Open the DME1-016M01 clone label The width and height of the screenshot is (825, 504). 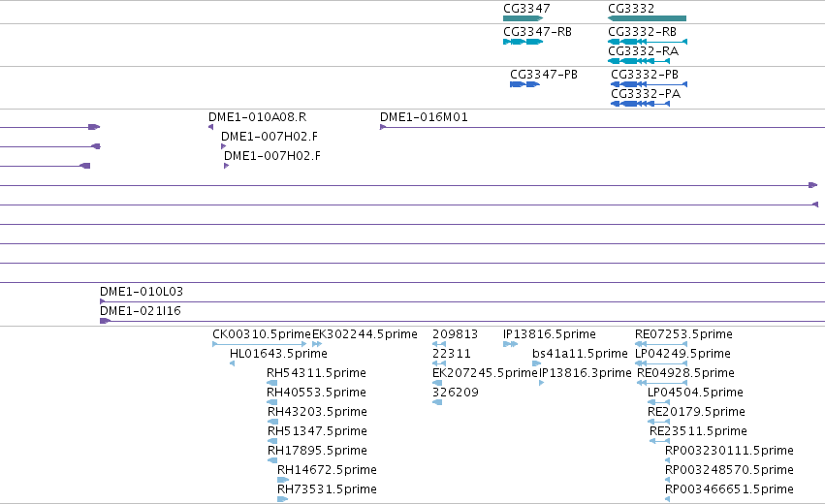[424, 117]
